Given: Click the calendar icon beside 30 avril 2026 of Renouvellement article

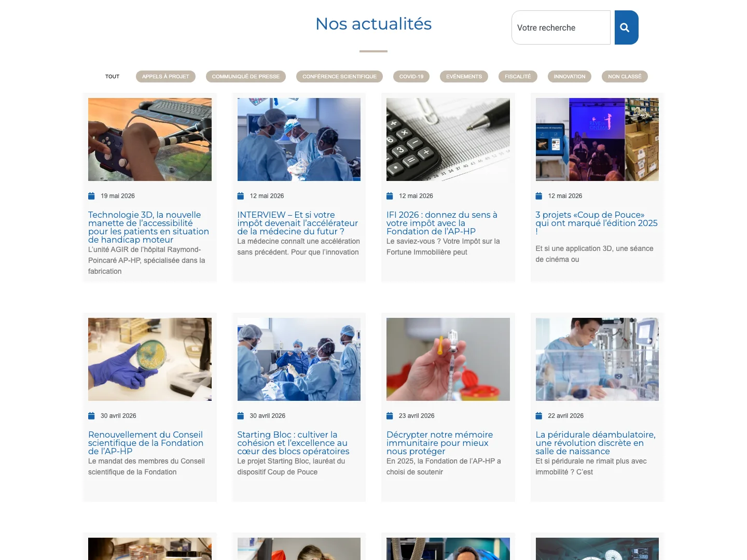Looking at the screenshot, I should click(91, 416).
